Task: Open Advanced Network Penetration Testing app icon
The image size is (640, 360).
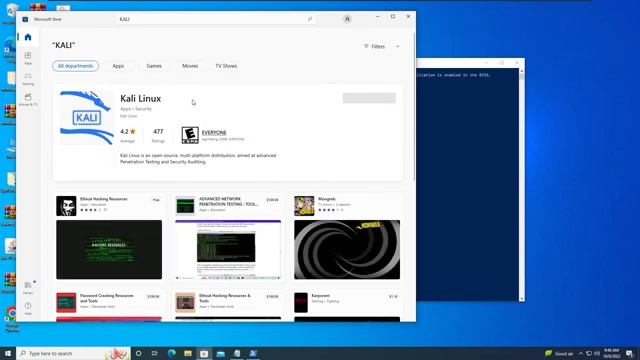Action: (185, 206)
